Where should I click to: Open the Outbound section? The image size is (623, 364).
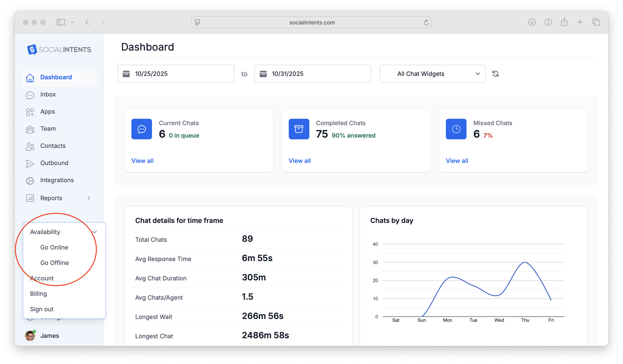54,163
